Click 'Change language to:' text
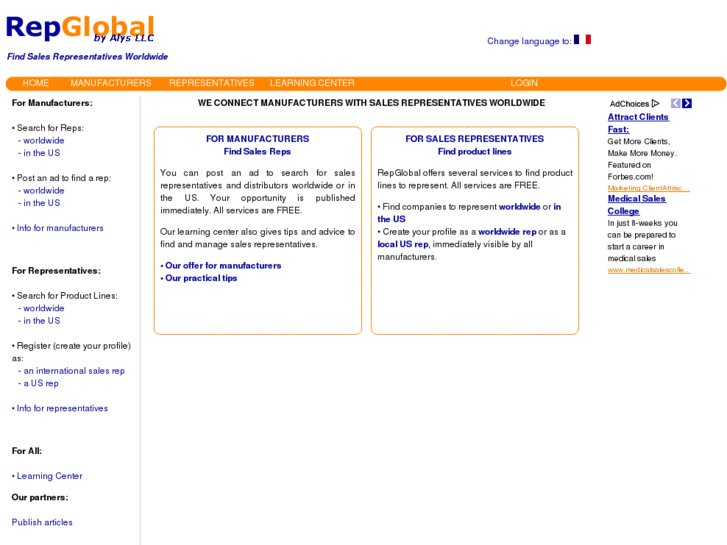The image size is (727, 545). (x=529, y=41)
